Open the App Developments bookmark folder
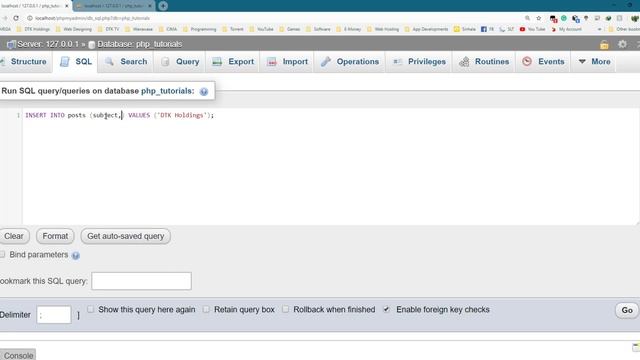640x360 pixels. [426, 29]
